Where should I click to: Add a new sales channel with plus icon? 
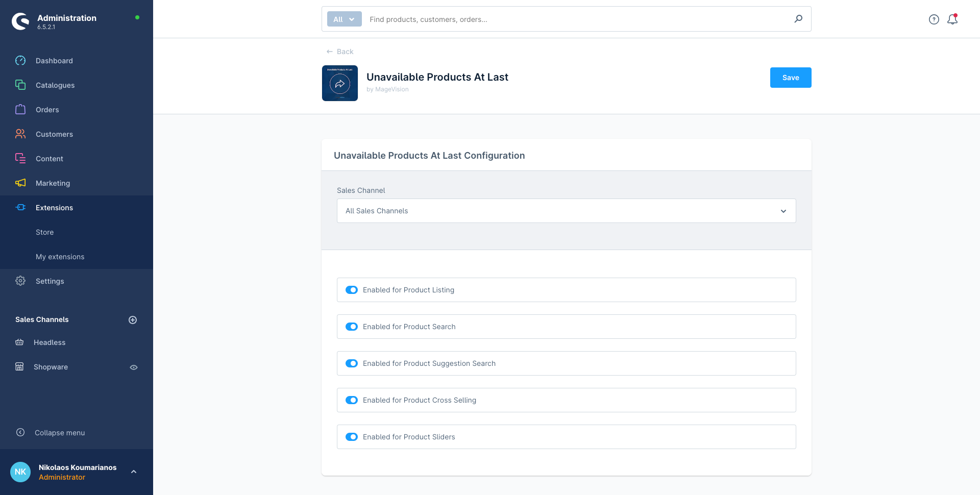pos(133,320)
